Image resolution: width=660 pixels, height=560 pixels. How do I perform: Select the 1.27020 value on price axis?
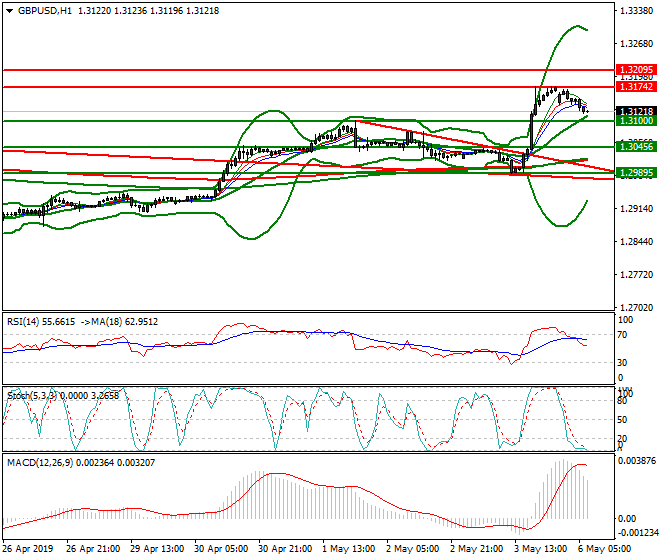(x=634, y=307)
